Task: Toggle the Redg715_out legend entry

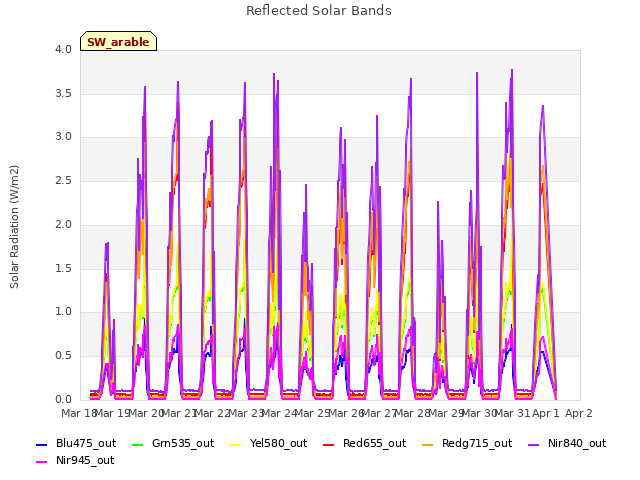Action: [467, 443]
